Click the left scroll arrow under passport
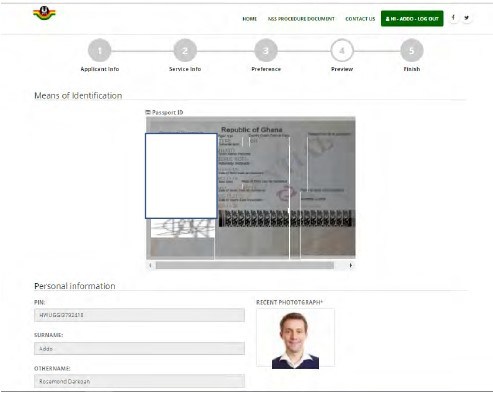Screen dimensions: 493x393 point(150,265)
